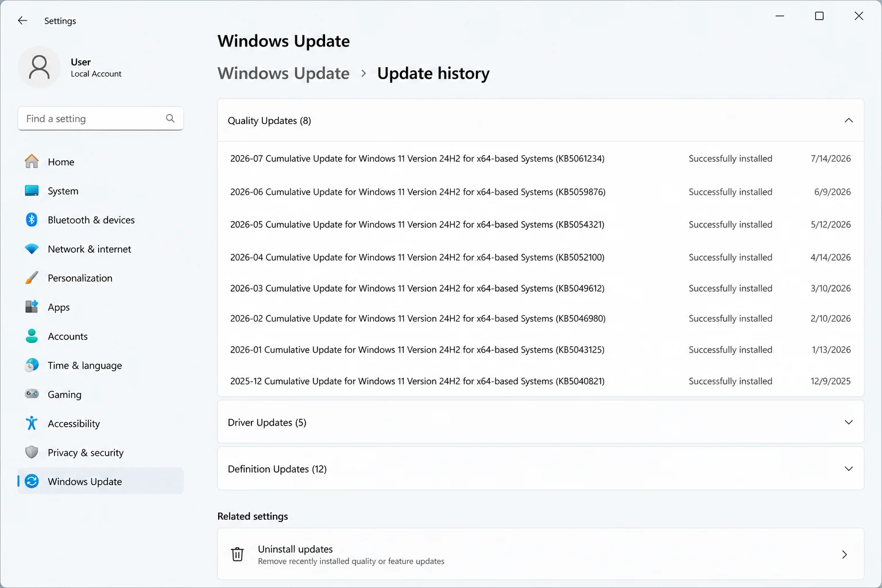This screenshot has width=882, height=588.
Task: Click the Bluetooth icon in sidebar
Action: (32, 219)
